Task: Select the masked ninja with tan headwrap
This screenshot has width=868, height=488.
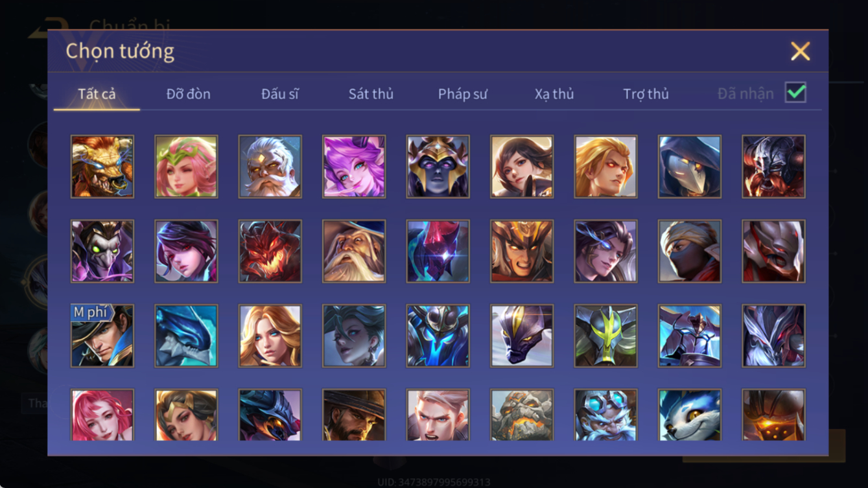Action: (x=690, y=251)
